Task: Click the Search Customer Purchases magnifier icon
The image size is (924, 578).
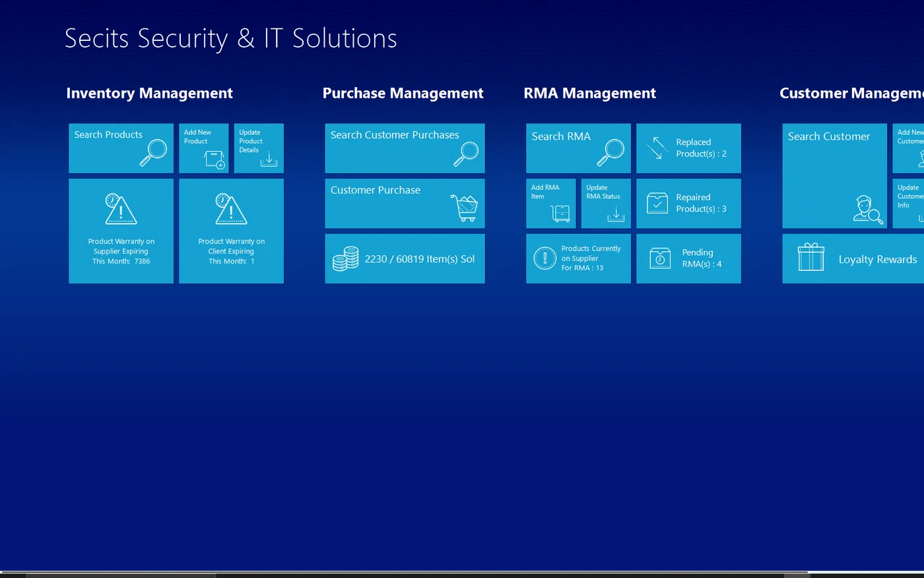Action: point(466,153)
